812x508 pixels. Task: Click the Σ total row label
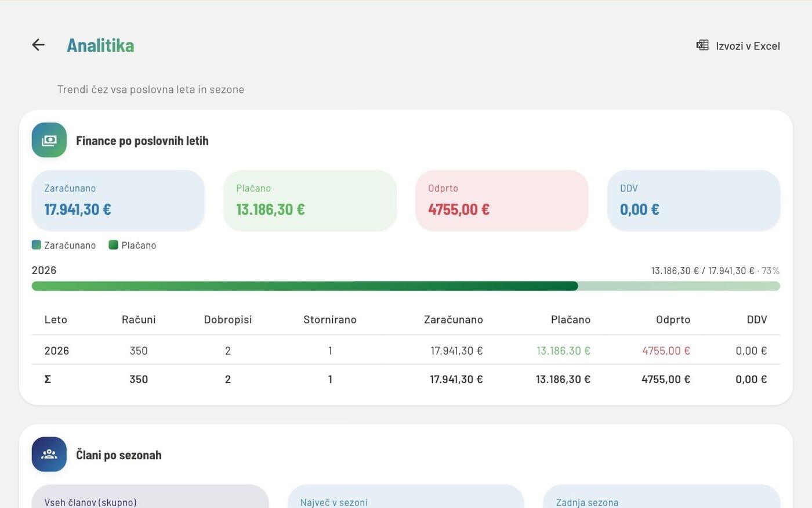point(48,379)
